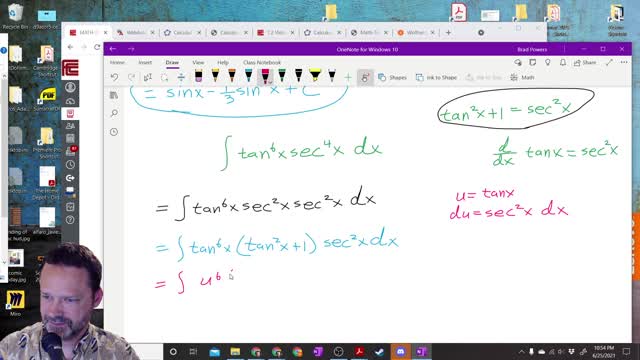Click the Brad Powers account name
640x360 pixels.
point(532,49)
